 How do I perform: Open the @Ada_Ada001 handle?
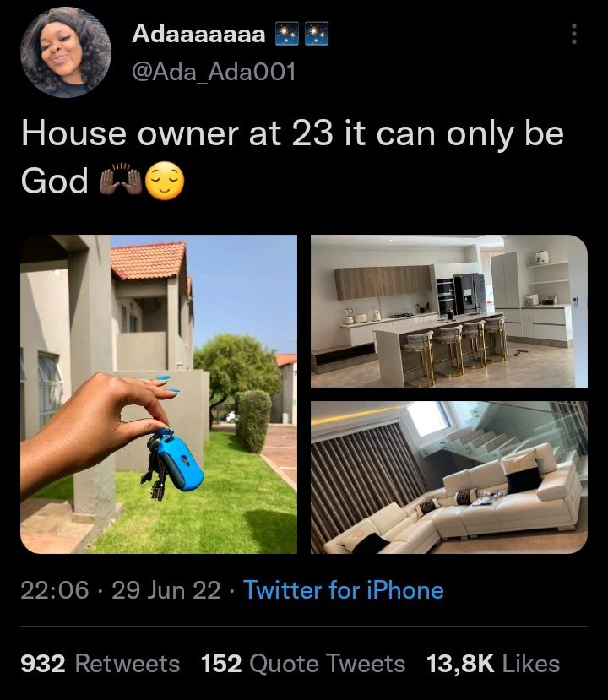pyautogui.click(x=214, y=72)
